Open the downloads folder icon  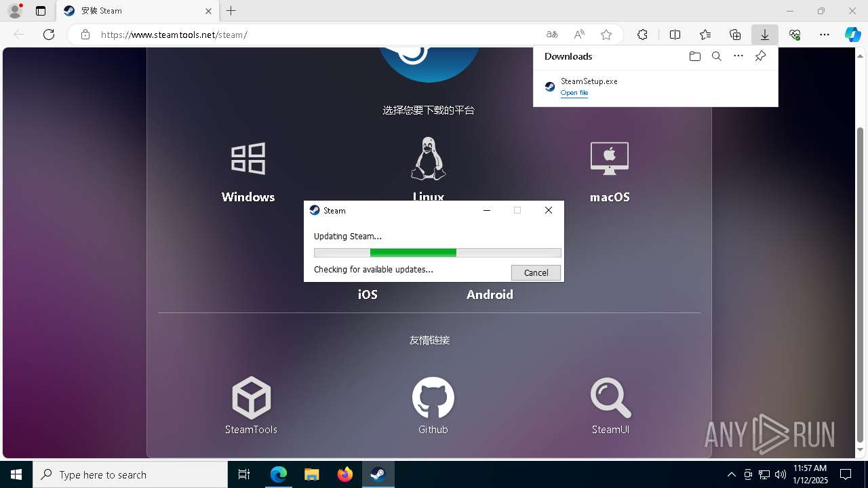pyautogui.click(x=694, y=56)
